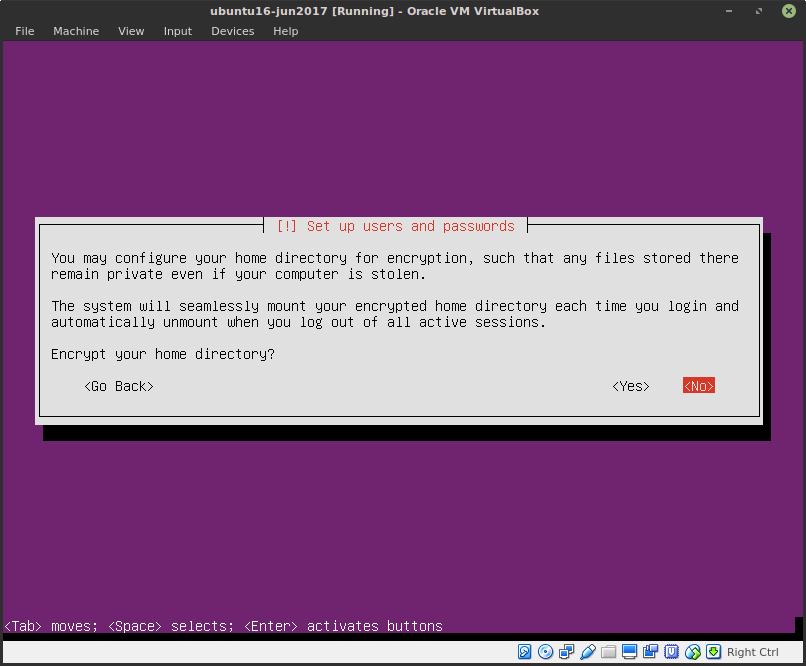Click the optical drive status icon
806x666 pixels.
(x=545, y=651)
